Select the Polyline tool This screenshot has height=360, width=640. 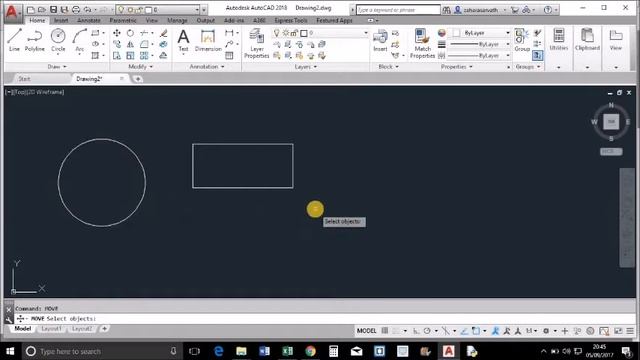(35, 40)
